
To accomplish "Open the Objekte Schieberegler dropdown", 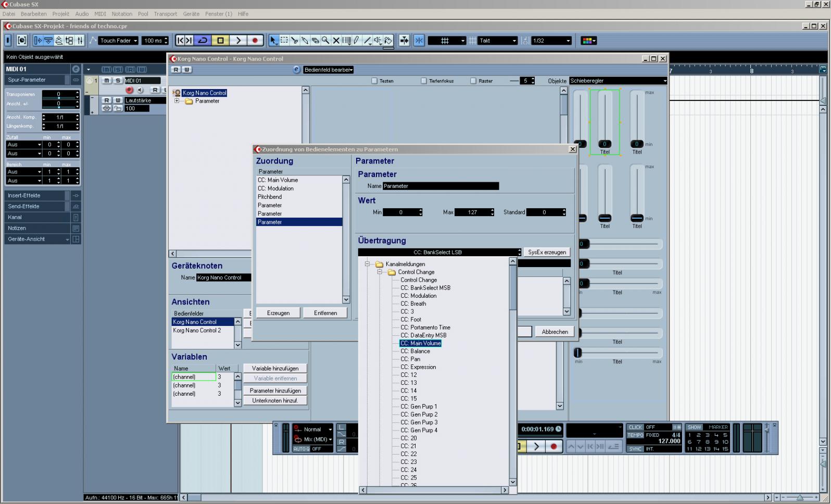I will [618, 81].
